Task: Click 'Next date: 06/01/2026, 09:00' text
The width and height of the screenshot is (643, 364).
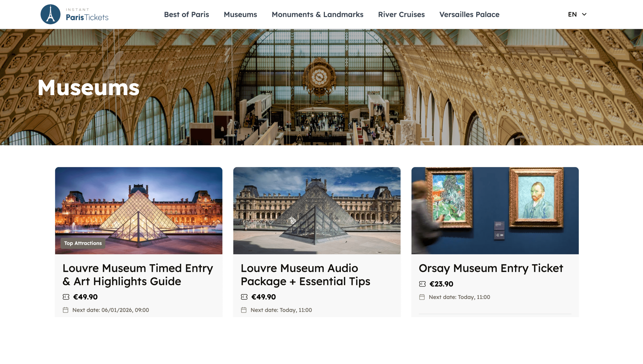Action: coord(111,310)
